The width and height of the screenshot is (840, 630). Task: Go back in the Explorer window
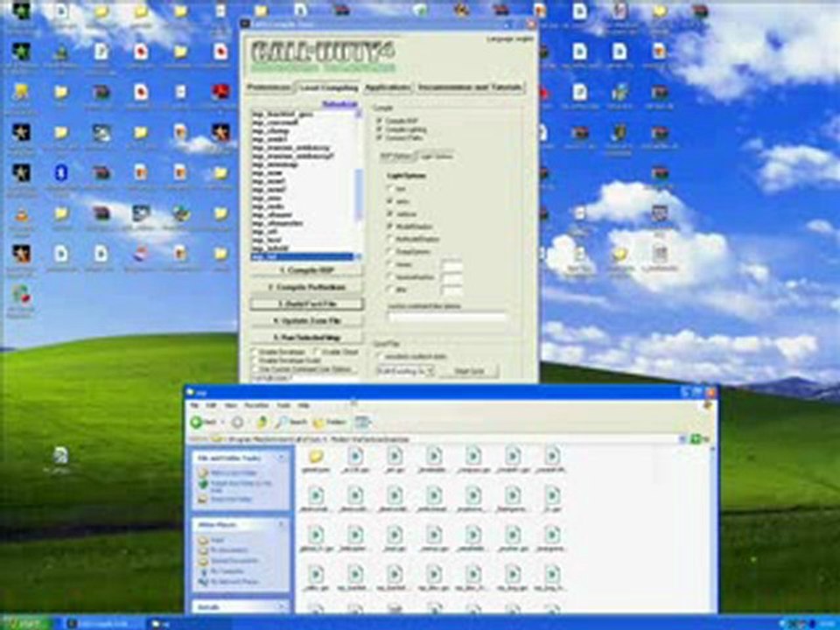(x=203, y=422)
